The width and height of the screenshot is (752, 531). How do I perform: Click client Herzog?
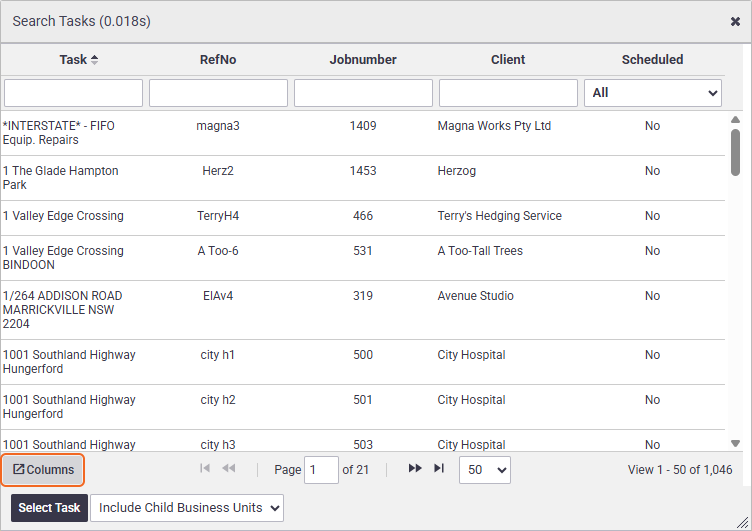coord(457,171)
